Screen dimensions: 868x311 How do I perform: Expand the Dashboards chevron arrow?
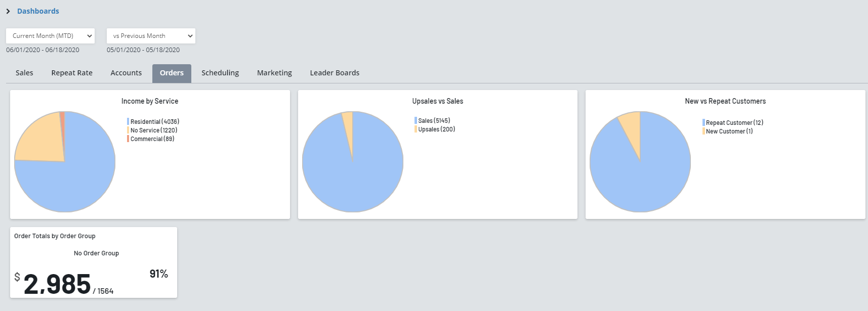coord(8,11)
